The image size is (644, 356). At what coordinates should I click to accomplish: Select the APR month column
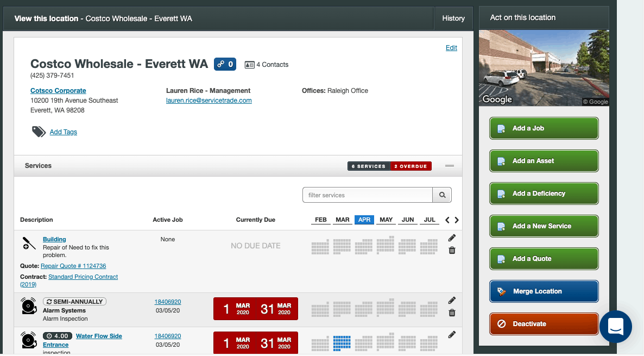click(364, 220)
